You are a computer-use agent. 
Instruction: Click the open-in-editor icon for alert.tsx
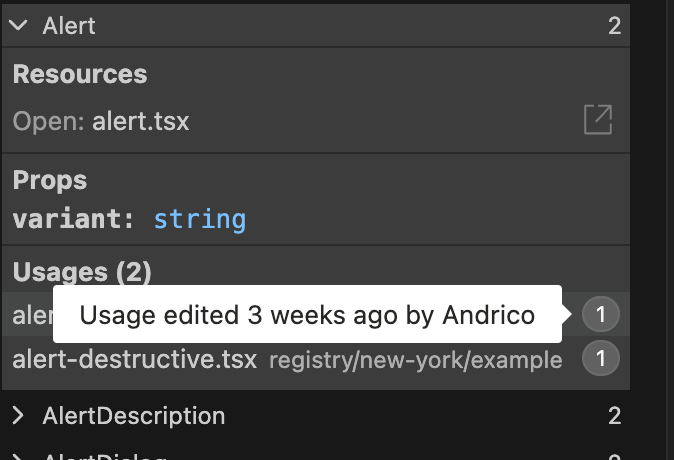click(x=598, y=121)
